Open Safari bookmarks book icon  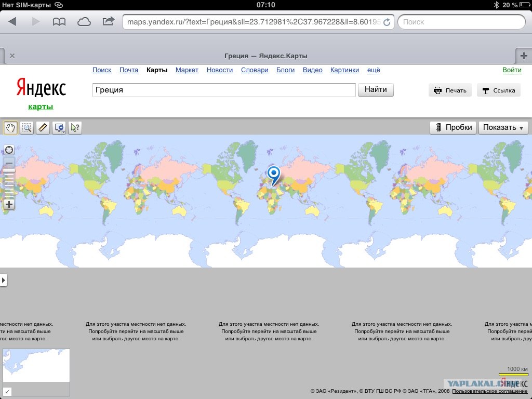point(59,21)
